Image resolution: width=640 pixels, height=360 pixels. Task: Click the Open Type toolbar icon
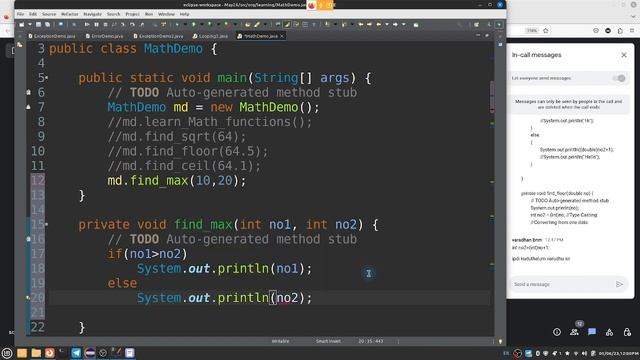point(247,24)
